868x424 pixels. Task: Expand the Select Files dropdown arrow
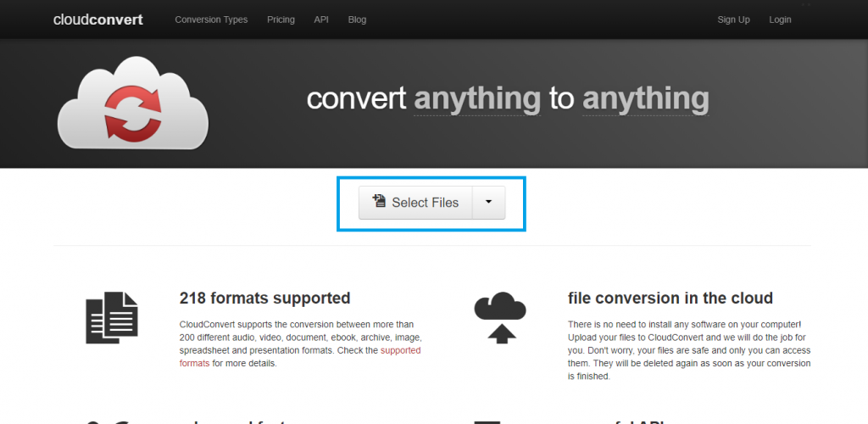click(488, 203)
